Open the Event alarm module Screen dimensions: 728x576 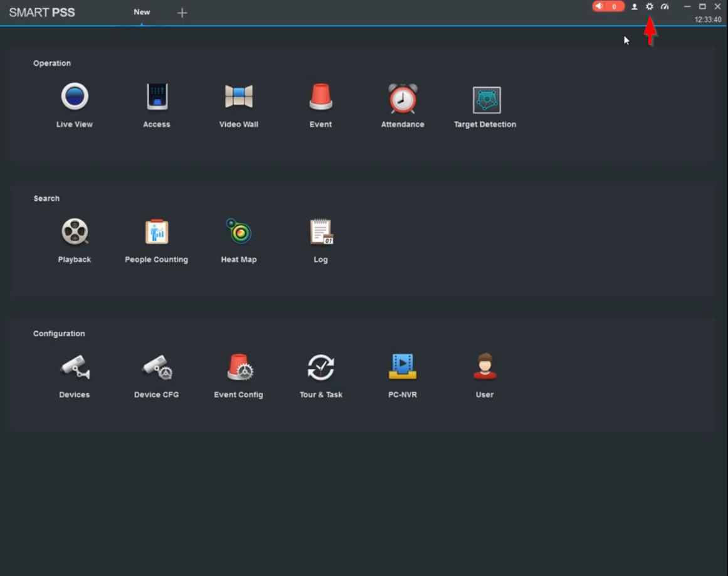pos(320,105)
